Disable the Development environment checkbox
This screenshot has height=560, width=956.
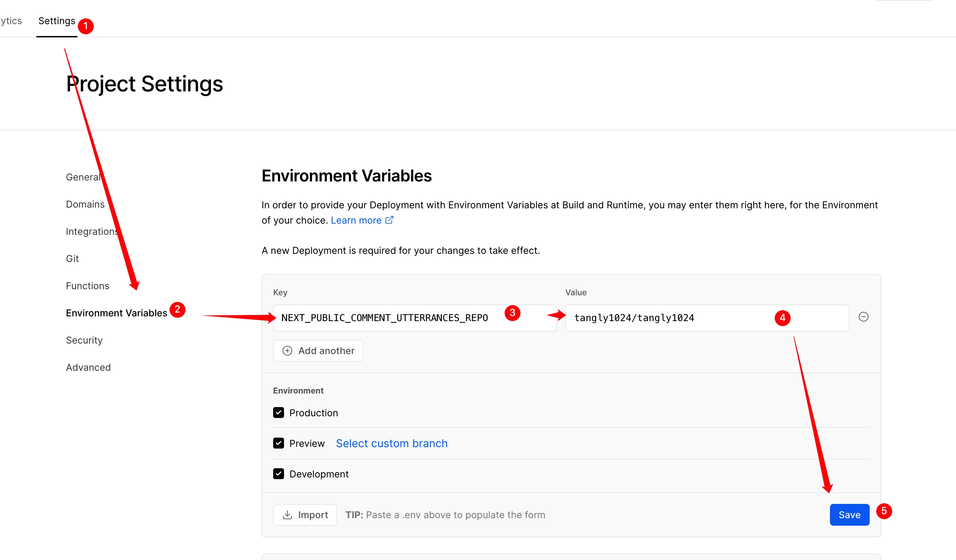[279, 474]
